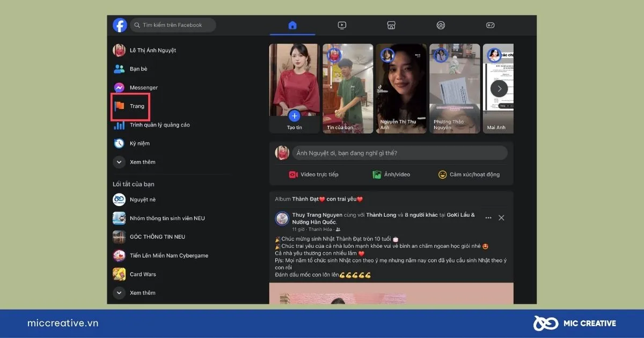This screenshot has height=338, width=644.
Task: Click the Facebook logo icon
Action: tap(120, 25)
